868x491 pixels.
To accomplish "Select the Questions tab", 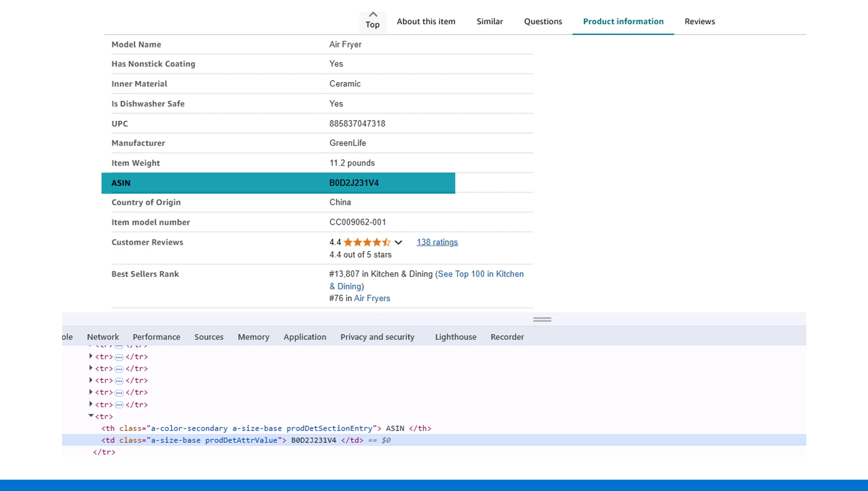I will (543, 21).
